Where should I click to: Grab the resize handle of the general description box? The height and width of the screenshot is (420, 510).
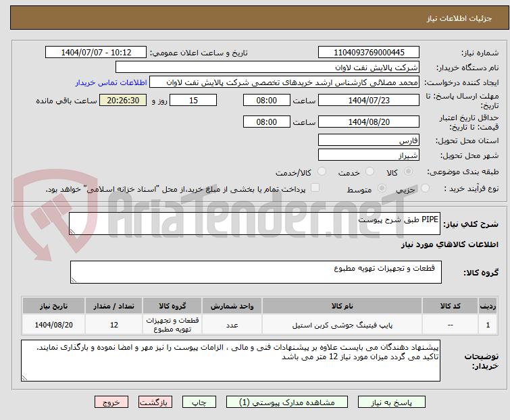point(72,232)
